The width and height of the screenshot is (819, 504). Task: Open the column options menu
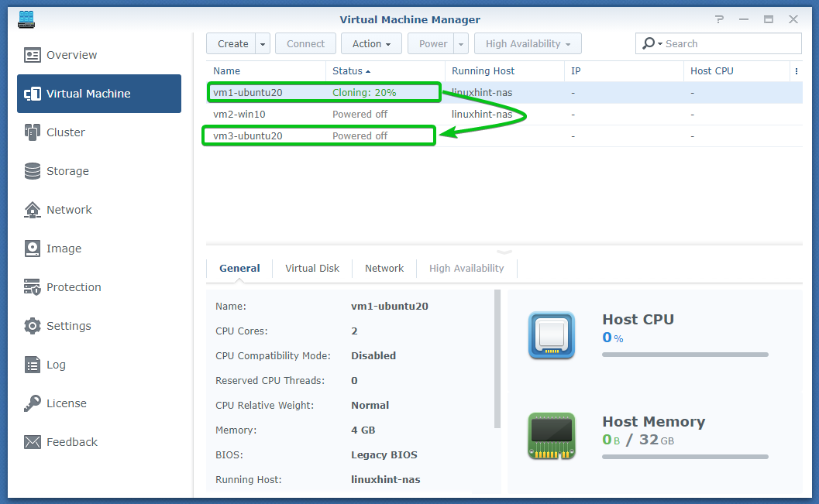[x=796, y=71]
